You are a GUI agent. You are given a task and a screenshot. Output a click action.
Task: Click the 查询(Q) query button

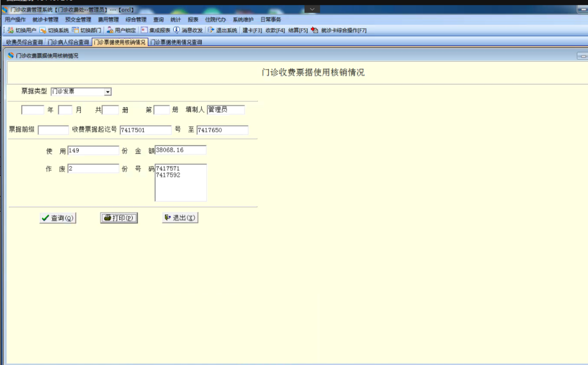click(58, 218)
